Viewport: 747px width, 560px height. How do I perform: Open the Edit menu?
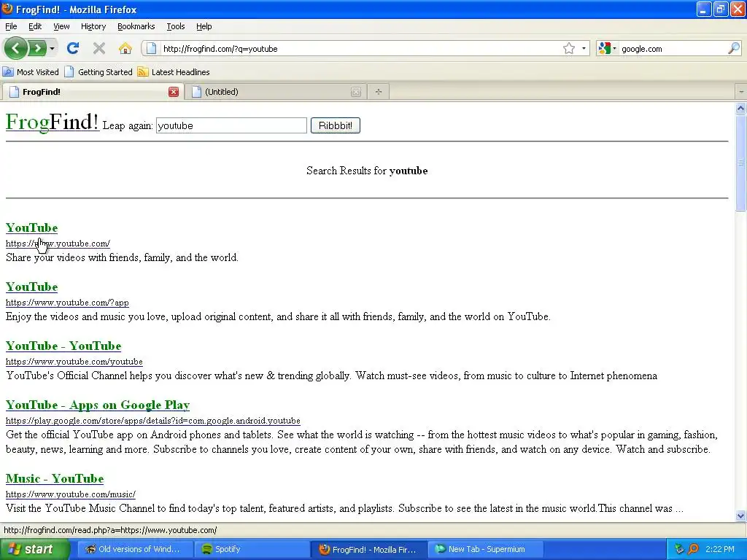point(35,26)
